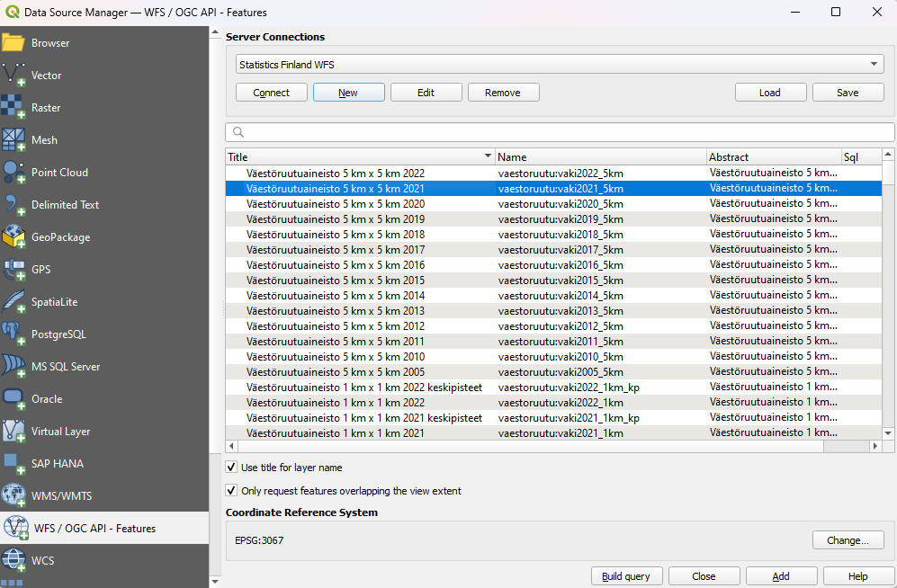Click the Abstract column header
Viewport: 897px width, 588px height.
[x=774, y=156]
